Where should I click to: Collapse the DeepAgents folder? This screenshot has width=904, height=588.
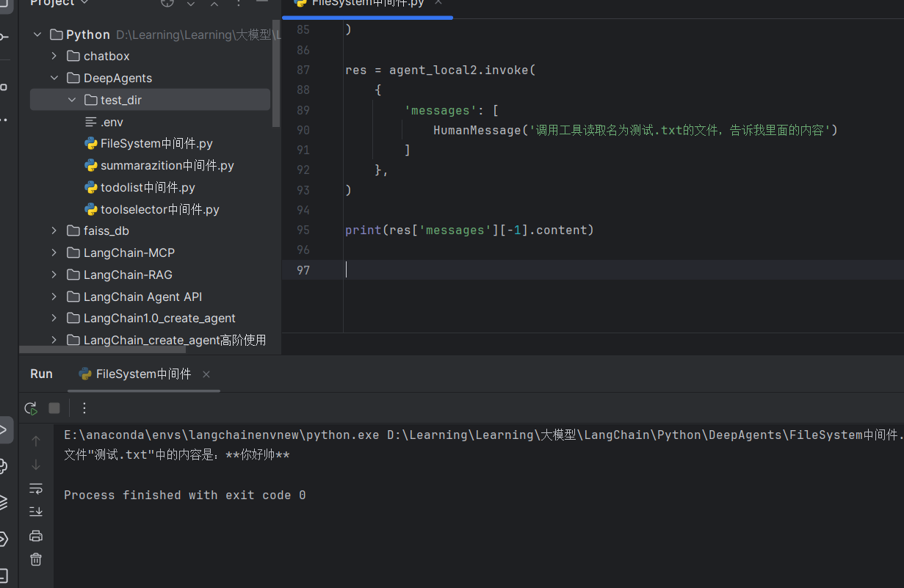click(x=54, y=79)
